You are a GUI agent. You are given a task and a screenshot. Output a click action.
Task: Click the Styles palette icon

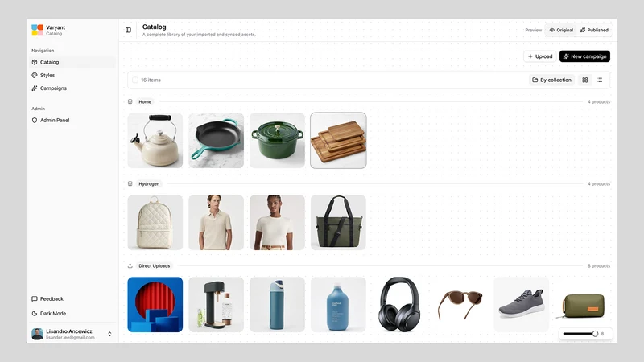[x=35, y=75]
